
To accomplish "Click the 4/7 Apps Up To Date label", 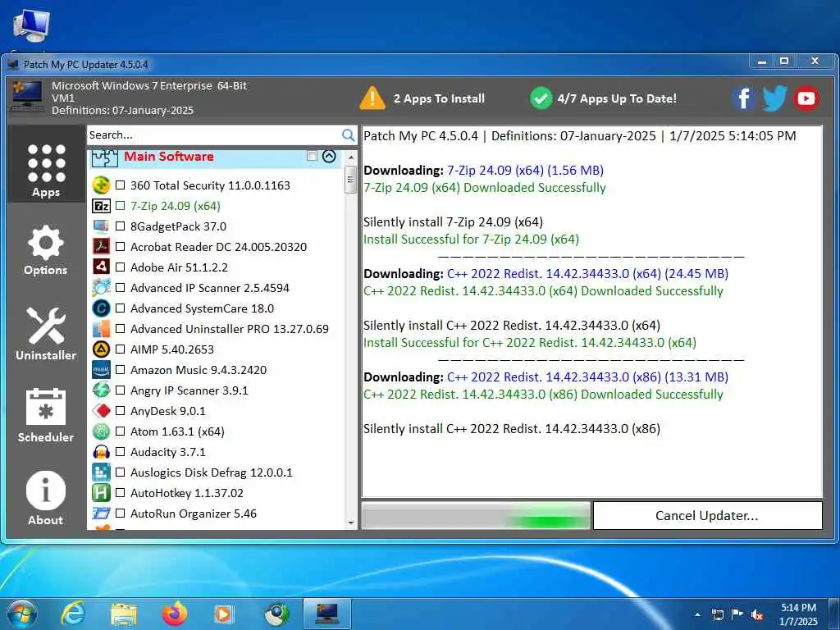I will 617,98.
